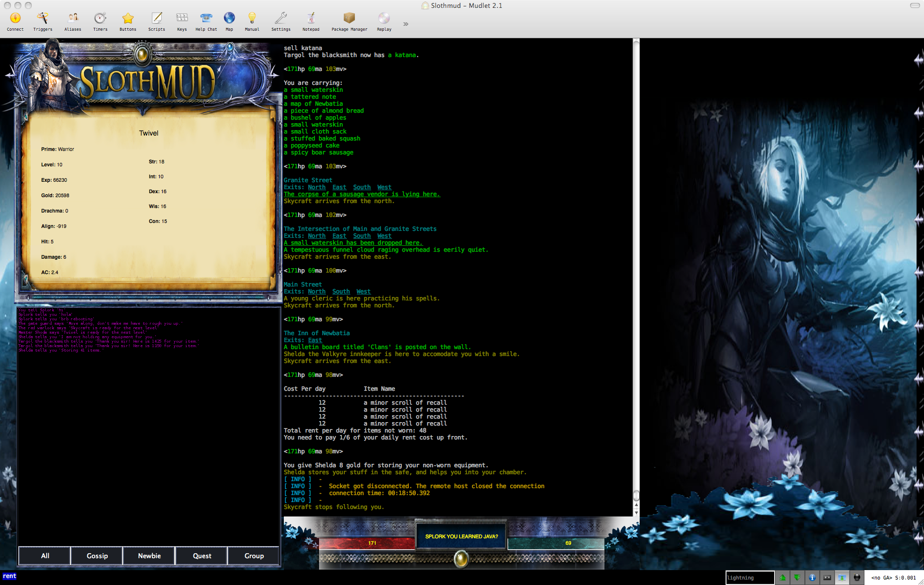
Task: Click the sausage vendor corpse link
Action: click(362, 194)
